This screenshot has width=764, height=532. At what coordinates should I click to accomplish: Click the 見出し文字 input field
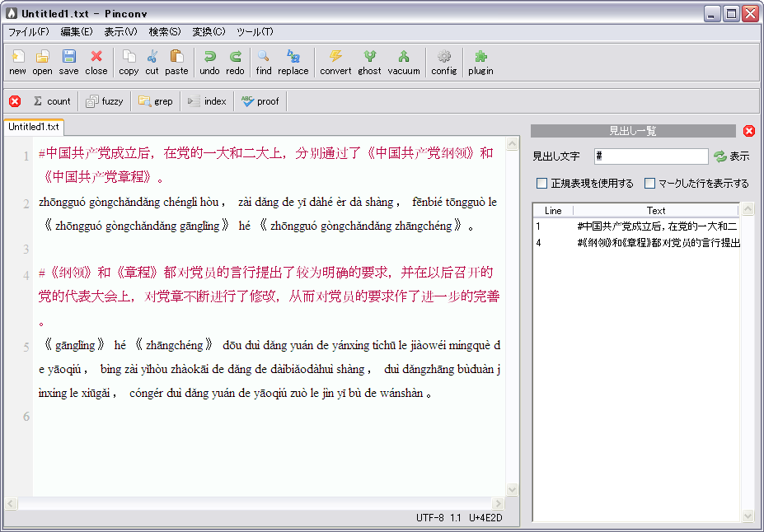click(x=651, y=156)
